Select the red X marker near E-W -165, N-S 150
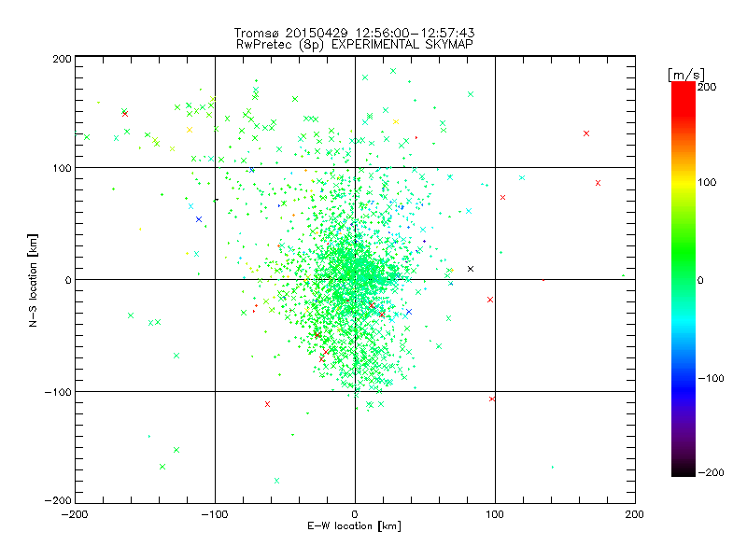Image resolution: width=747 pixels, height=560 pixels. 125,114
